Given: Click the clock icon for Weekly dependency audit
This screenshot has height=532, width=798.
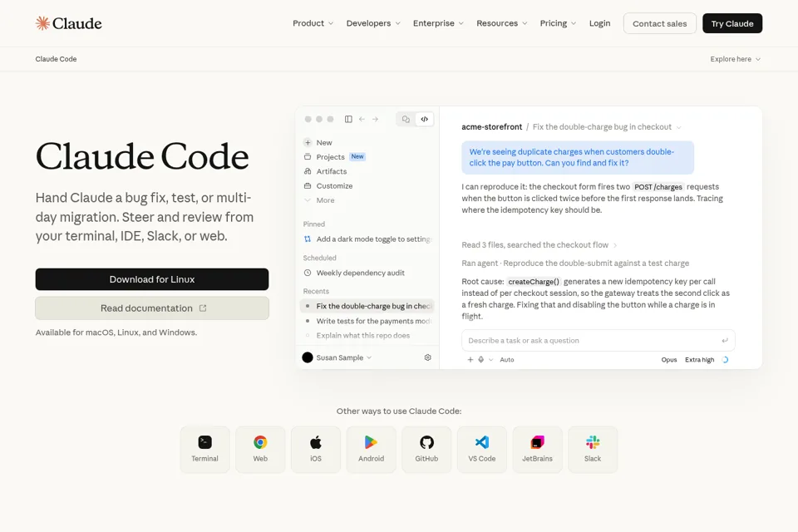Looking at the screenshot, I should pyautogui.click(x=308, y=273).
